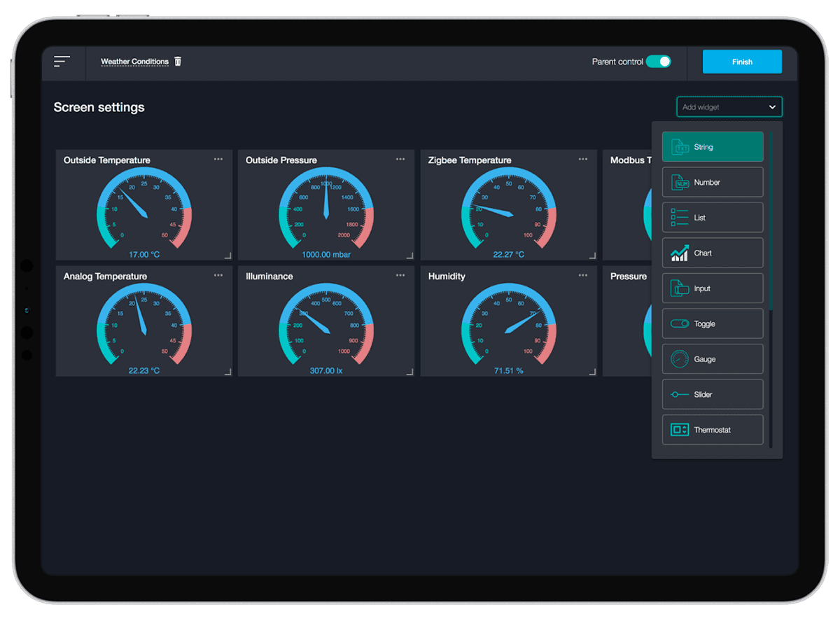Click the 22.27 °C reading
The image size is (840, 621).
click(509, 255)
